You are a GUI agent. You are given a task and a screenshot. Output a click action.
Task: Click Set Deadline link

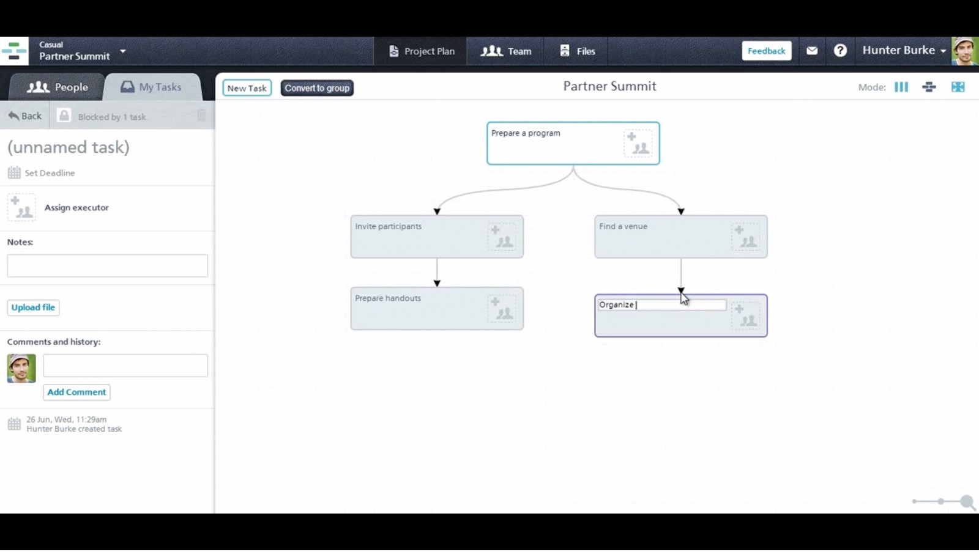(x=50, y=173)
